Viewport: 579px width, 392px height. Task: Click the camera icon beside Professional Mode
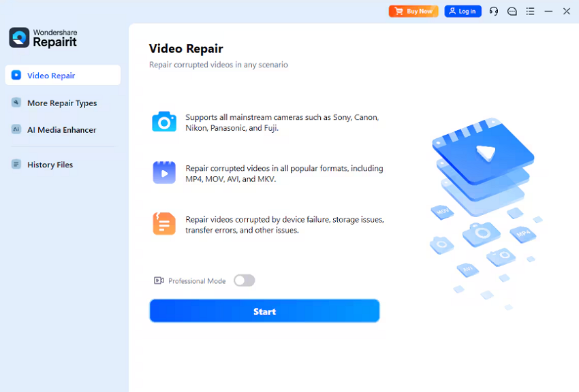coord(159,280)
